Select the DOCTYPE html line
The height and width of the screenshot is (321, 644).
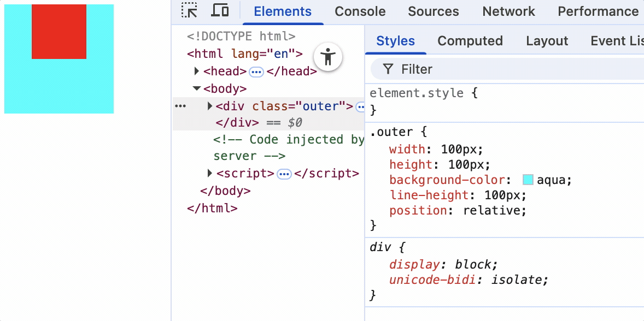click(241, 37)
